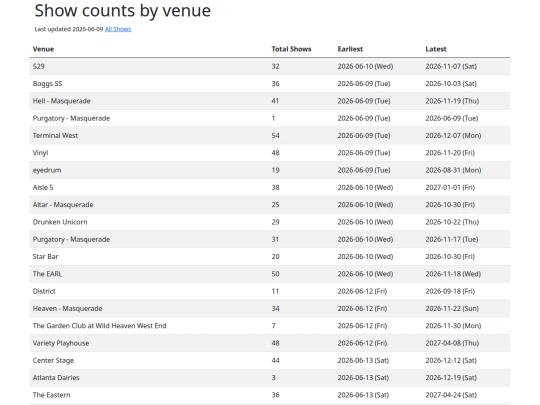Select the Heaven - Masquerade venue cell
This screenshot has width=540, height=405.
click(x=68, y=309)
